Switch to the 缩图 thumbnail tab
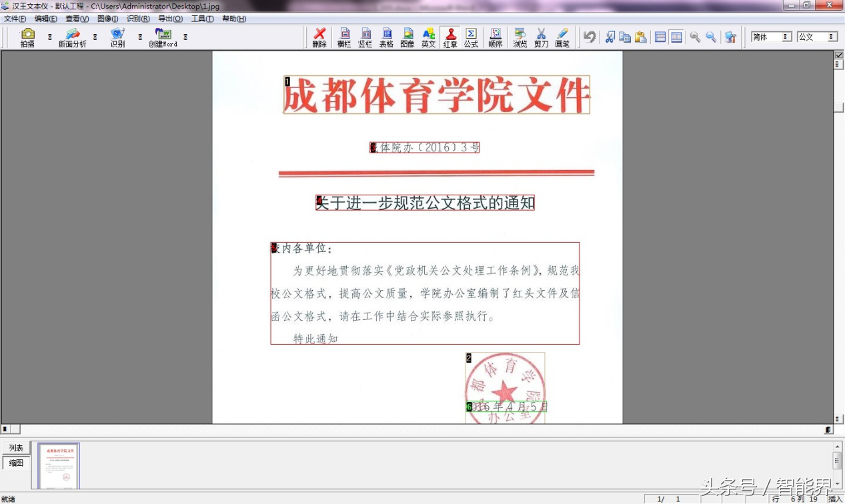845x504 pixels. coord(16,463)
